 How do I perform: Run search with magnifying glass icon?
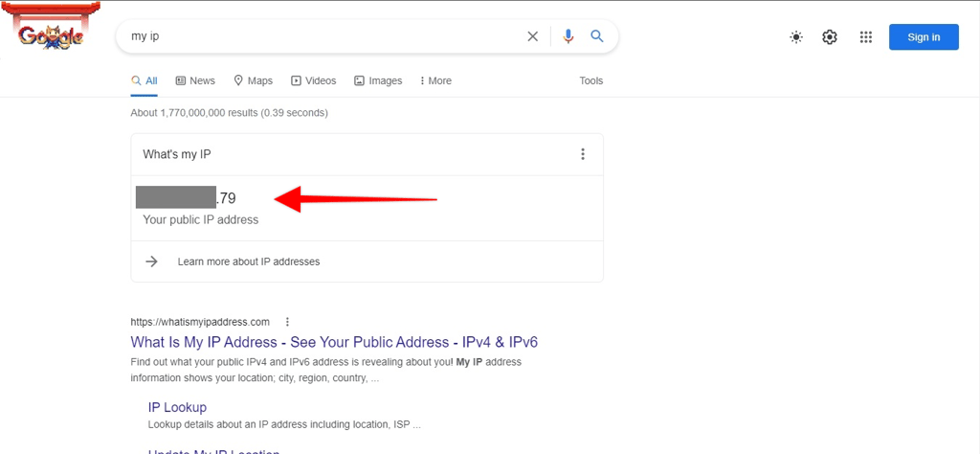click(x=597, y=36)
